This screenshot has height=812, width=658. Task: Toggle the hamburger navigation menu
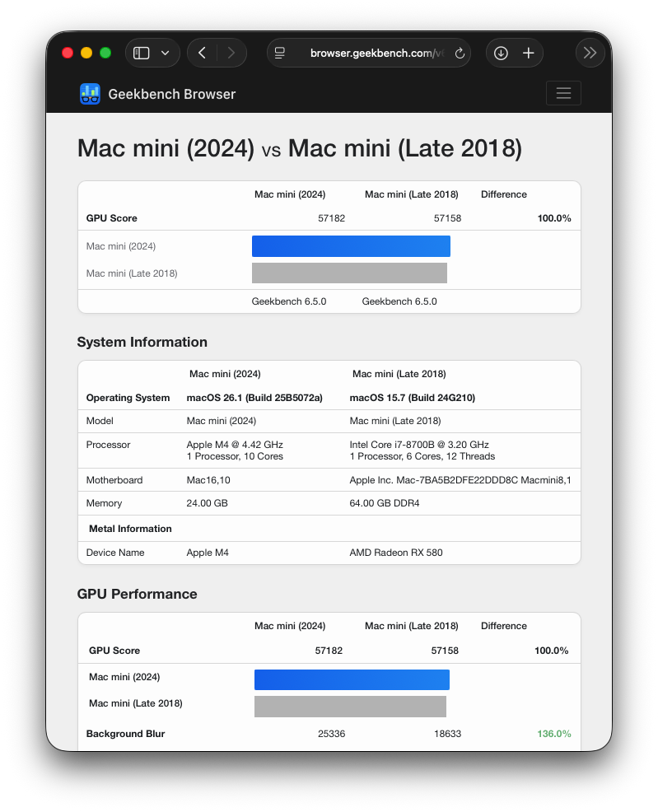(563, 93)
